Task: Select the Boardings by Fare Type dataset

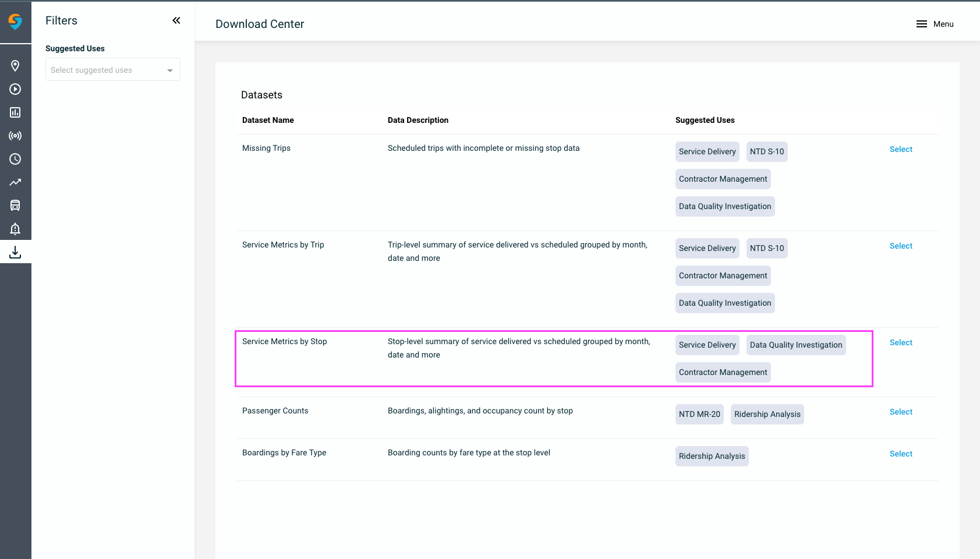Action: pos(901,454)
